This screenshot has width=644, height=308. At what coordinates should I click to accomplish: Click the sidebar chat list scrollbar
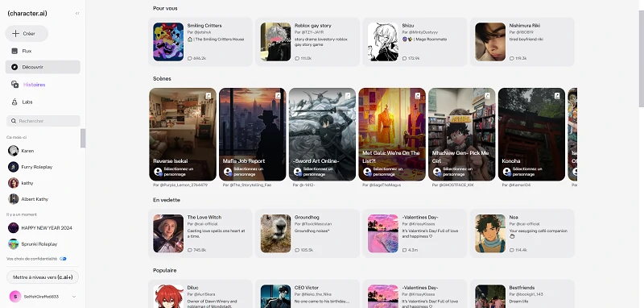click(x=83, y=138)
